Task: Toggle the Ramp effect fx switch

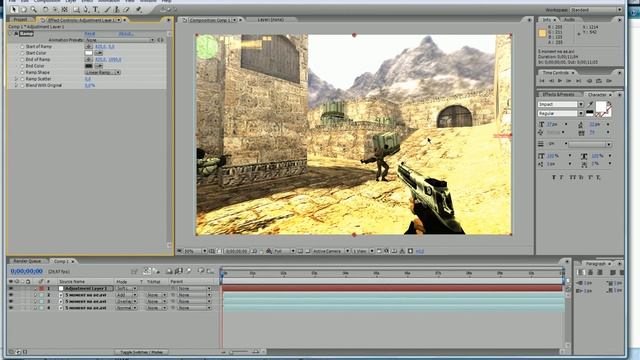Action: (x=16, y=34)
